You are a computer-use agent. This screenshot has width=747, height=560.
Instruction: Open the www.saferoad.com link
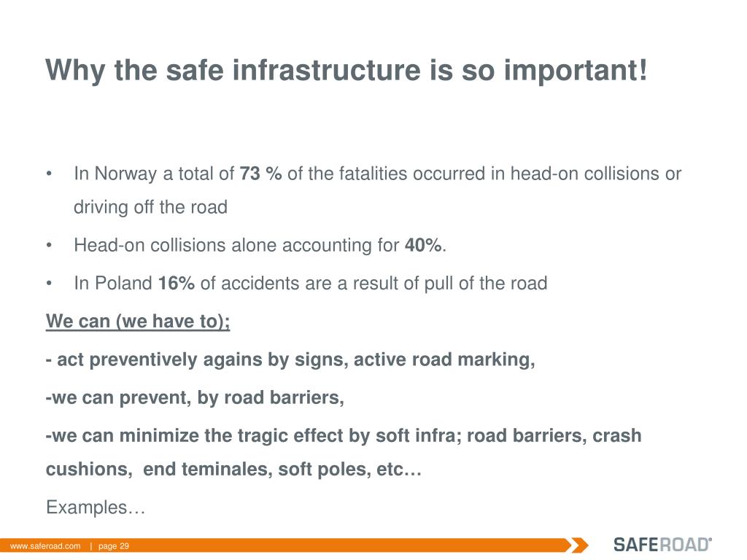click(45, 546)
